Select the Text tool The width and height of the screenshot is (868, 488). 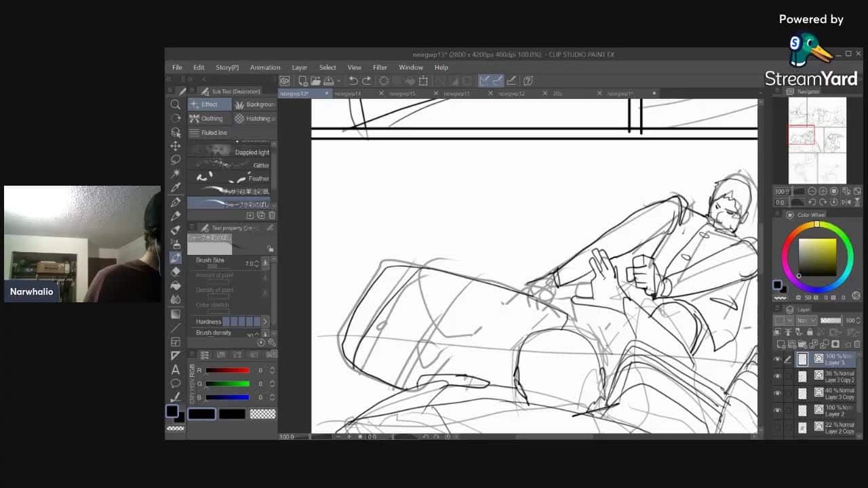pyautogui.click(x=176, y=369)
